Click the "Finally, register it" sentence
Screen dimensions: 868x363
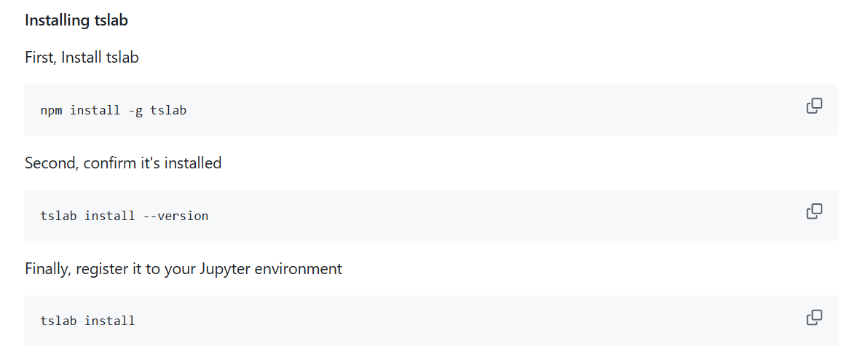click(183, 269)
